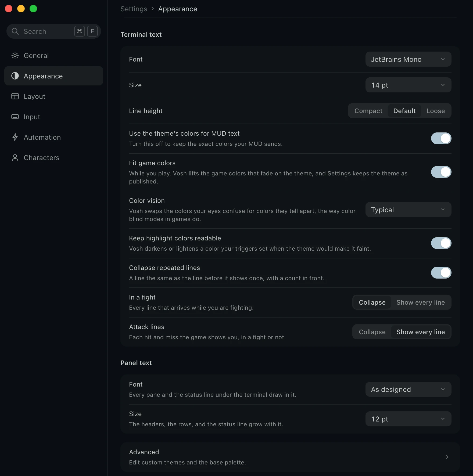Disable Keep highlight colors readable
Viewport: 473px width, 476px height.
(441, 243)
